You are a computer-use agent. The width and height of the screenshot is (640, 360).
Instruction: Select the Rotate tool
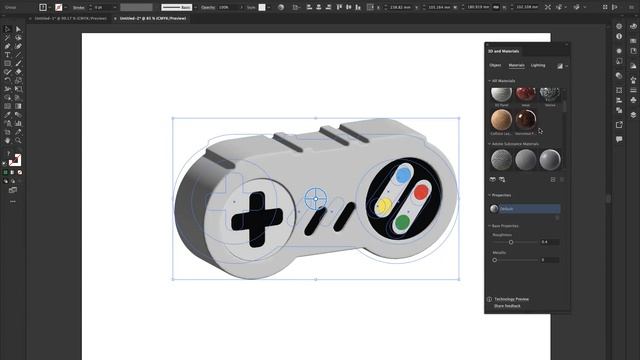point(7,80)
